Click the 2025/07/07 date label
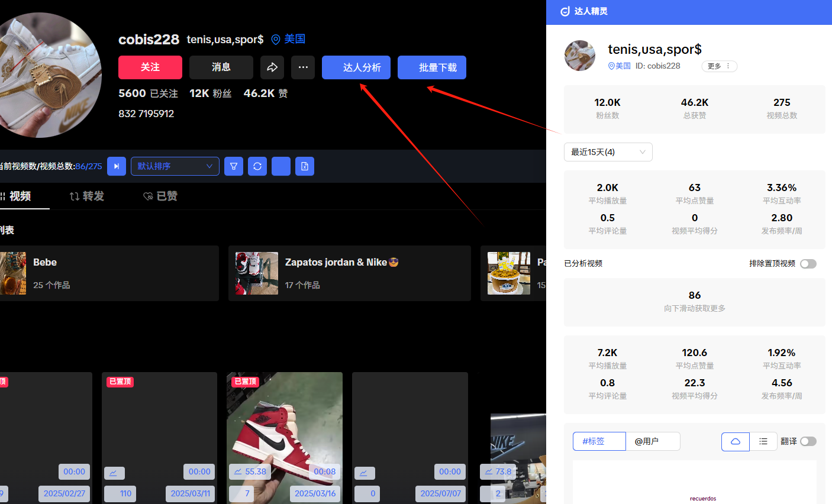832x504 pixels. (x=441, y=493)
